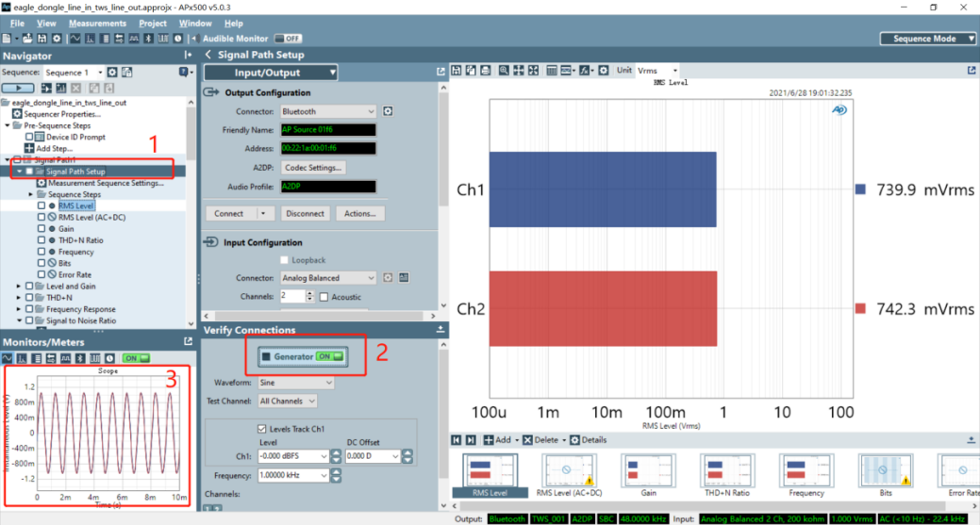Click the Disconnect button

click(305, 214)
